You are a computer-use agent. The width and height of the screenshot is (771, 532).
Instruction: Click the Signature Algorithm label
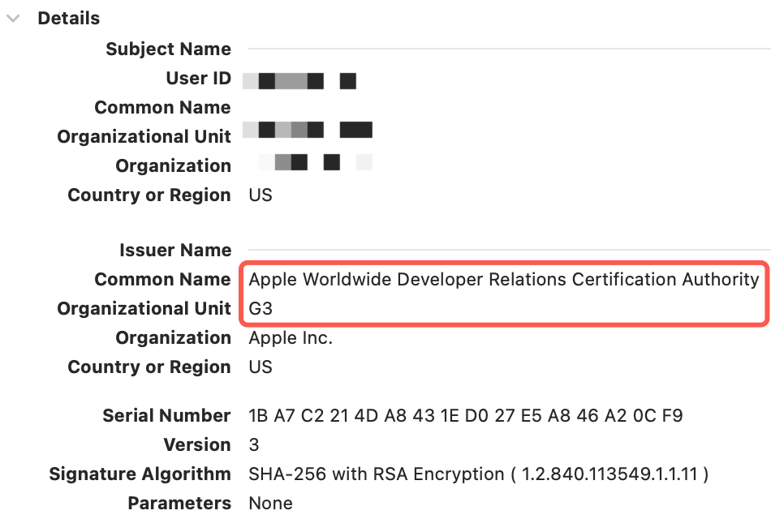tap(140, 474)
